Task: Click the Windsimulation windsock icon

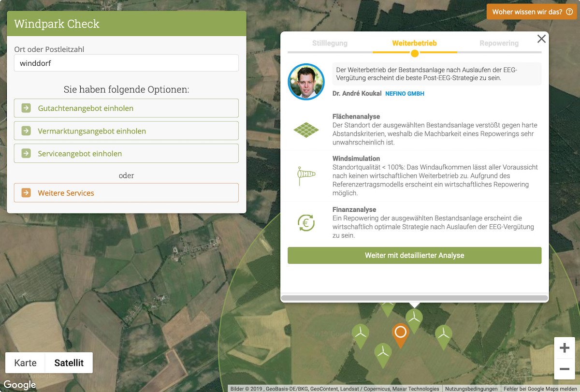Action: point(306,175)
